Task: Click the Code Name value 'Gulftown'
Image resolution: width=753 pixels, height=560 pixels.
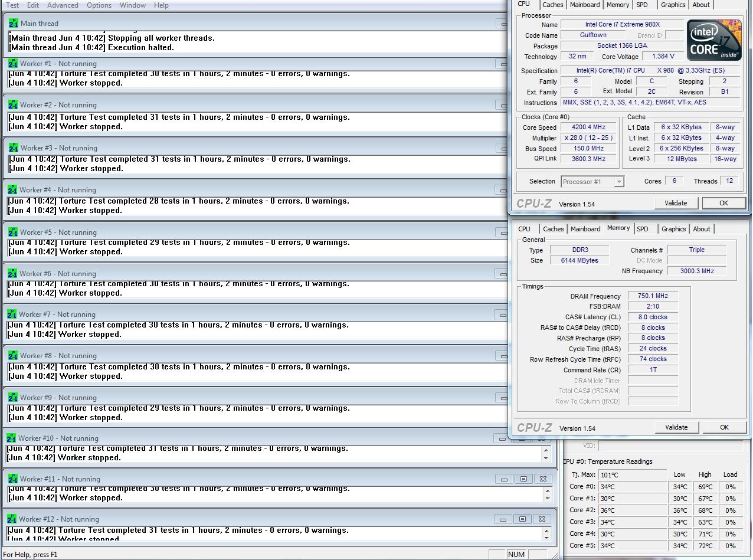Action: (x=593, y=35)
